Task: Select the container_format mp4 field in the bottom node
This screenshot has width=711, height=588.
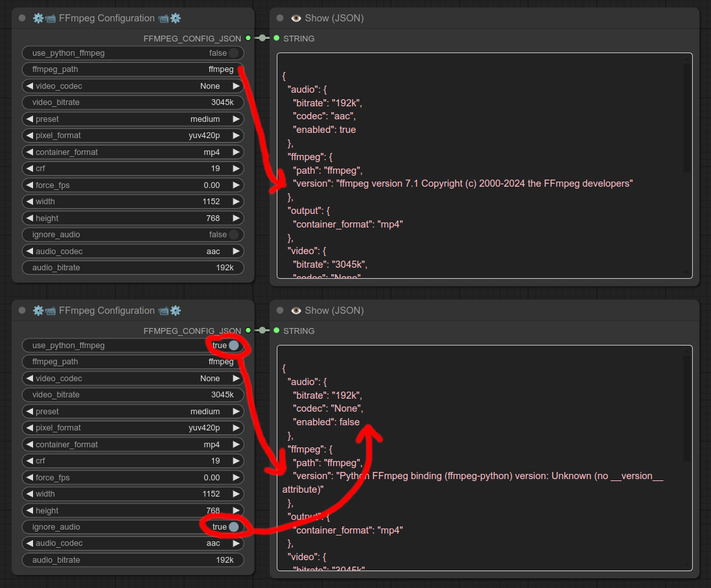Action: [133, 445]
